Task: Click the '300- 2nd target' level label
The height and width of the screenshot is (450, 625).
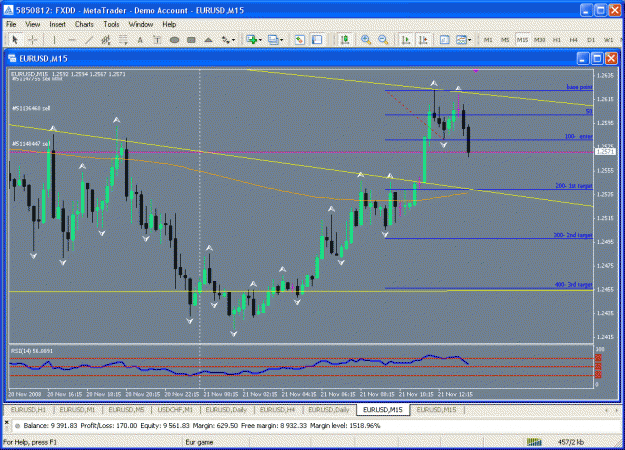Action: point(573,235)
